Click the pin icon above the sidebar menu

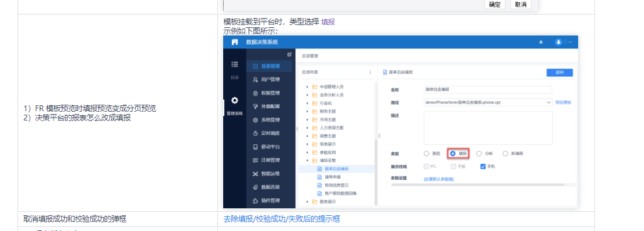coord(289,55)
